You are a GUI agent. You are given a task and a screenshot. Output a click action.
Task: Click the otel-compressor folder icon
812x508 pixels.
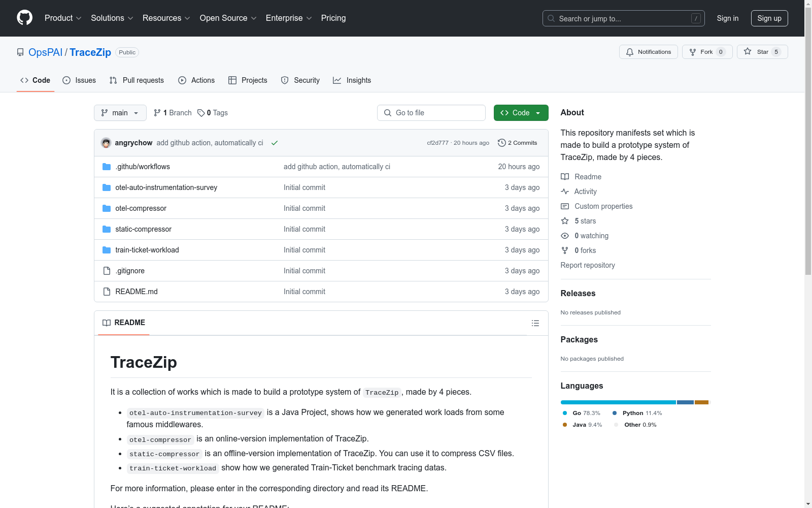tap(107, 208)
